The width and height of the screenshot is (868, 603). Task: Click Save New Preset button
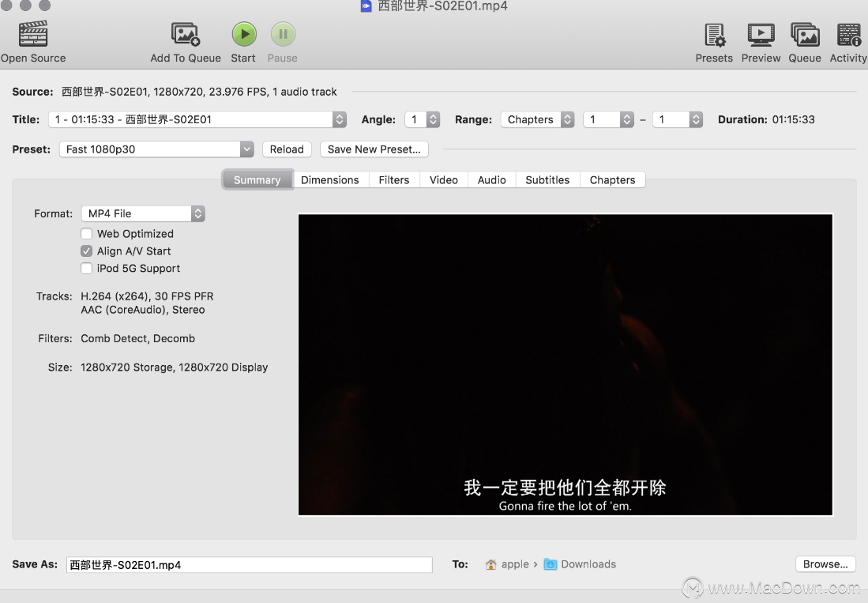click(x=374, y=149)
